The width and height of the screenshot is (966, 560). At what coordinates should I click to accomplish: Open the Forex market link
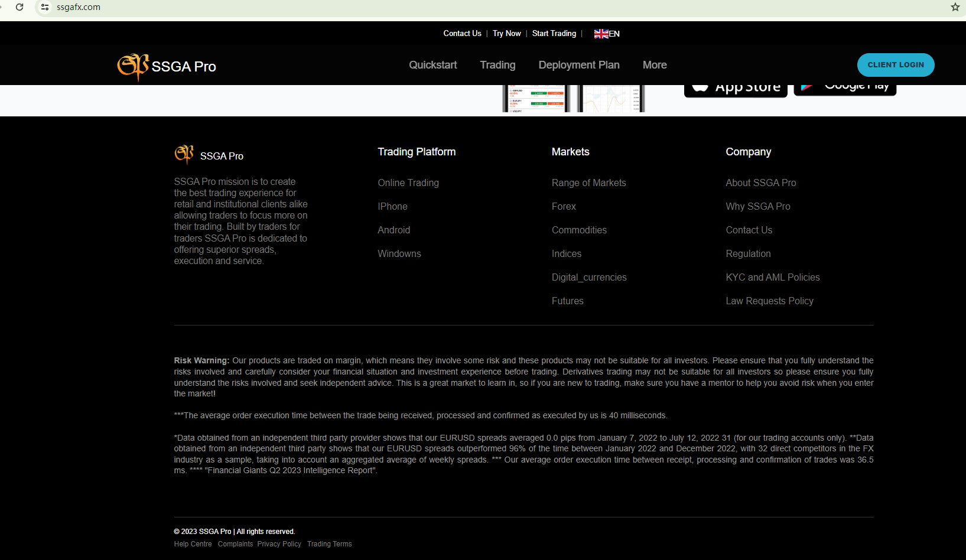coord(564,207)
